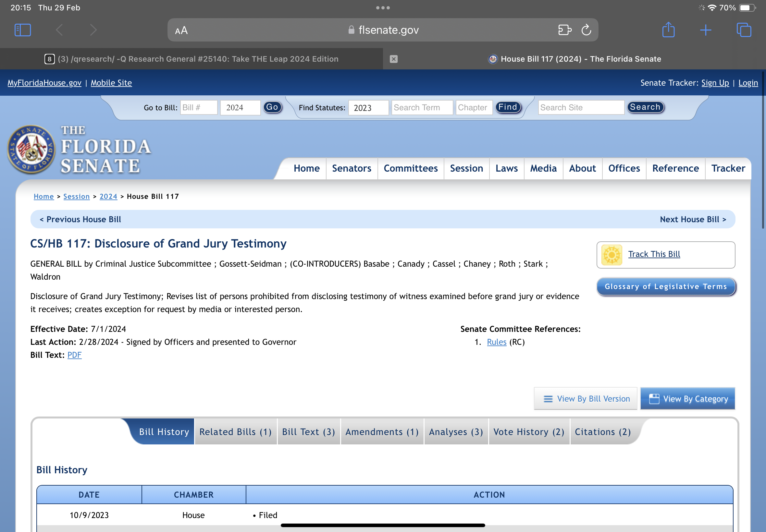Open the Session menu
Image resolution: width=766 pixels, height=532 pixels.
point(466,169)
